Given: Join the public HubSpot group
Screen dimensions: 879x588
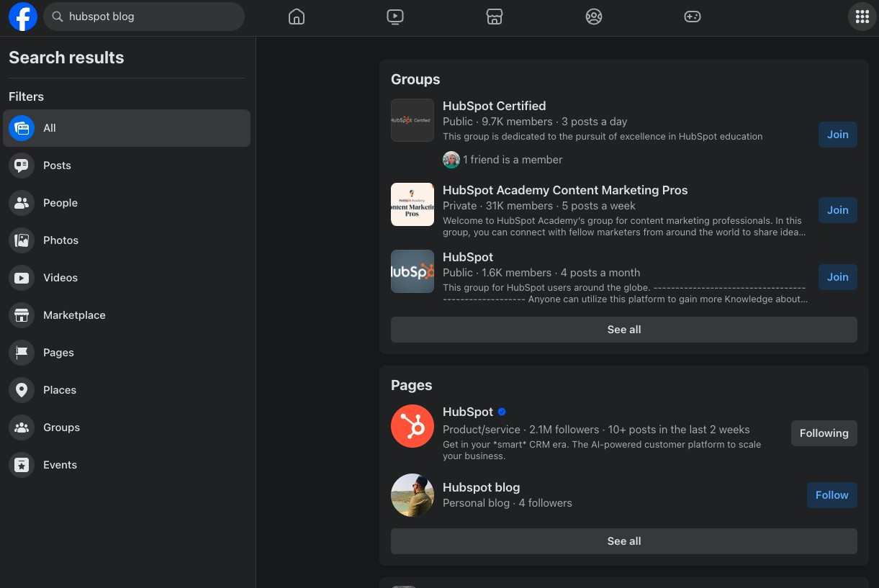Looking at the screenshot, I should (838, 277).
